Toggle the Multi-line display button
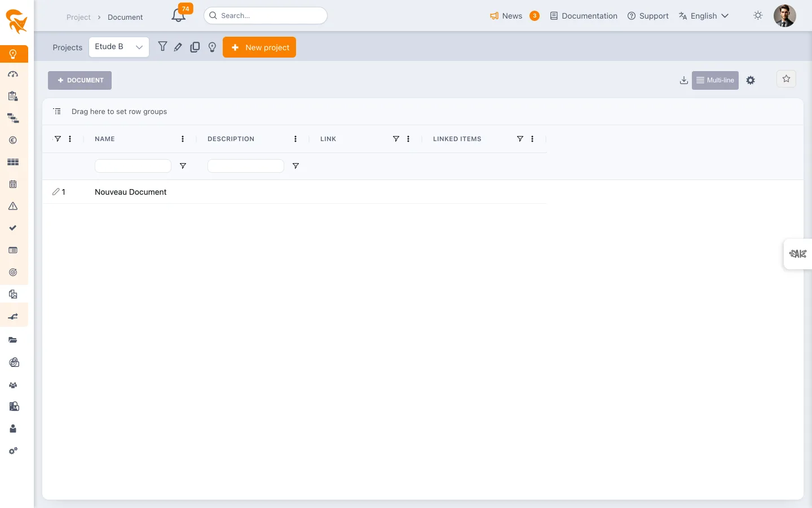The height and width of the screenshot is (508, 812). [715, 80]
